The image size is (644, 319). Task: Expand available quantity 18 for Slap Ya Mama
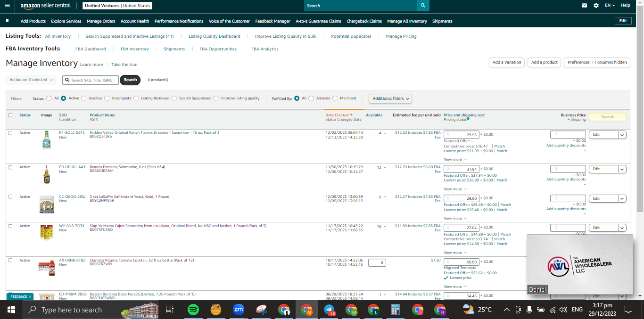pyautogui.click(x=381, y=226)
